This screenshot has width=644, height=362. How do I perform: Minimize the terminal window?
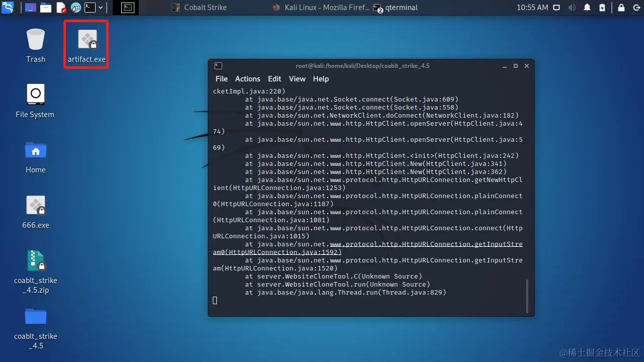[x=505, y=66]
